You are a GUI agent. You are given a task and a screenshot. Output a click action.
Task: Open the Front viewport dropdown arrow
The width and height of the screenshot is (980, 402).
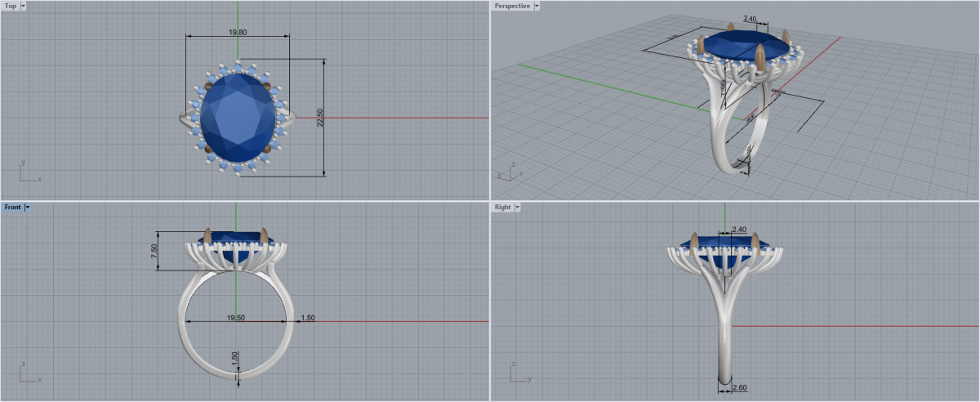28,208
